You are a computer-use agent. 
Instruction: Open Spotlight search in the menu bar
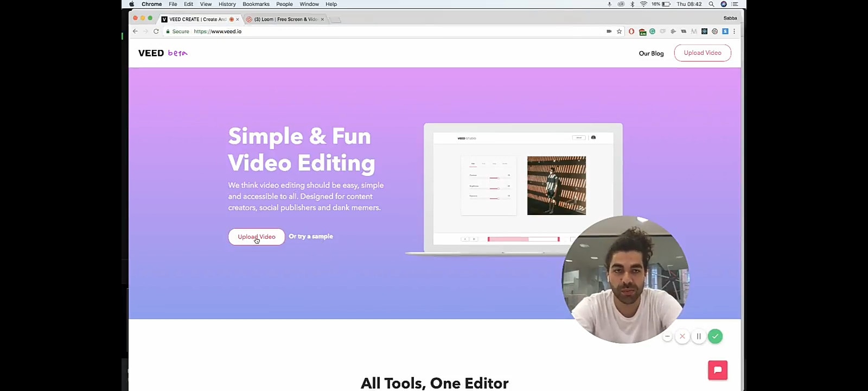tap(711, 4)
